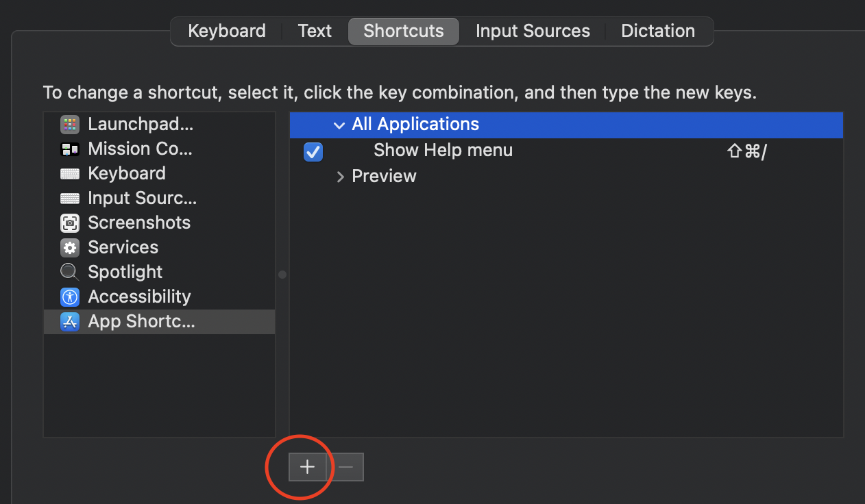Screen dimensions: 865x504
Task: Click the Screenshots camera icon
Action: (70, 223)
